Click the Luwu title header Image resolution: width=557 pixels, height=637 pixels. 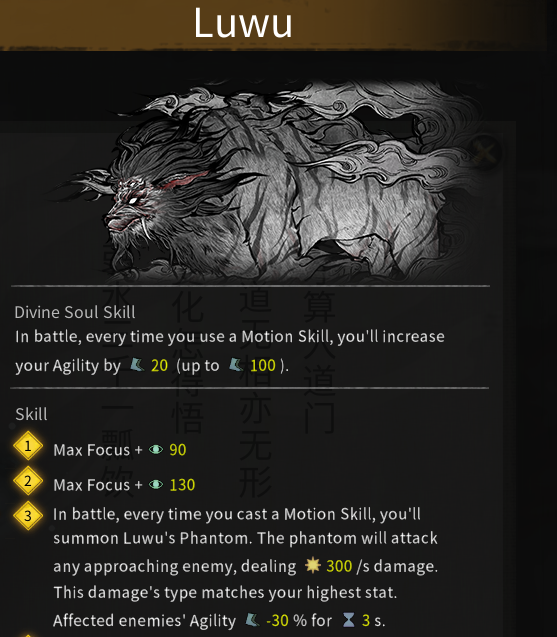[x=243, y=23]
